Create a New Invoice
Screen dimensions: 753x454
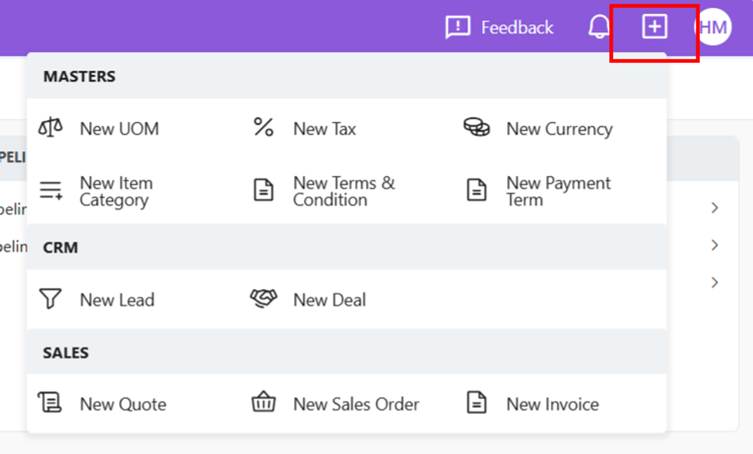tap(552, 404)
